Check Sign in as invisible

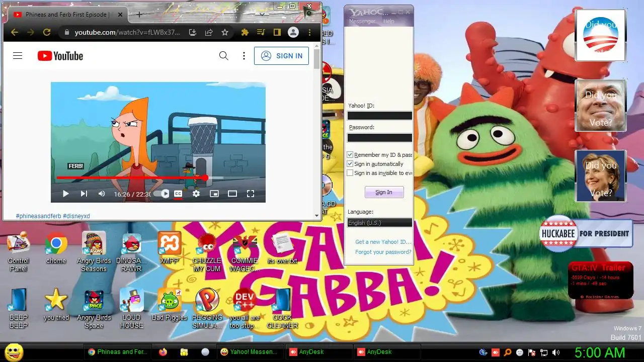point(350,173)
